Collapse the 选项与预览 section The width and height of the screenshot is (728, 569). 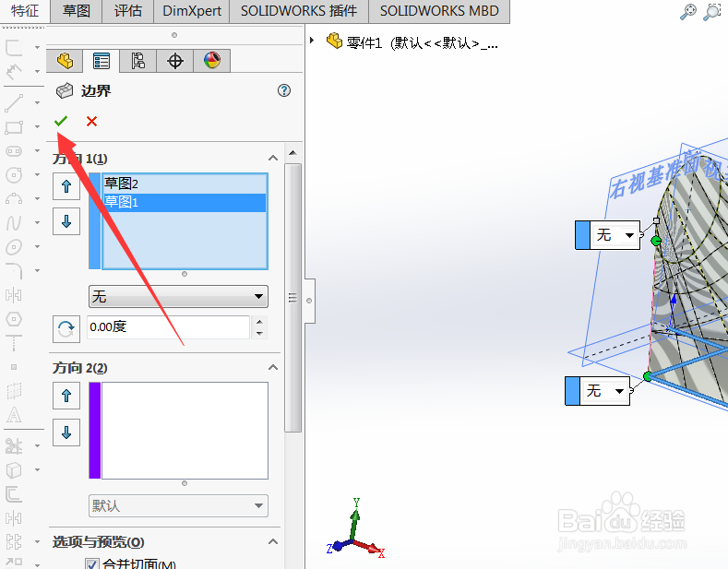click(x=273, y=541)
